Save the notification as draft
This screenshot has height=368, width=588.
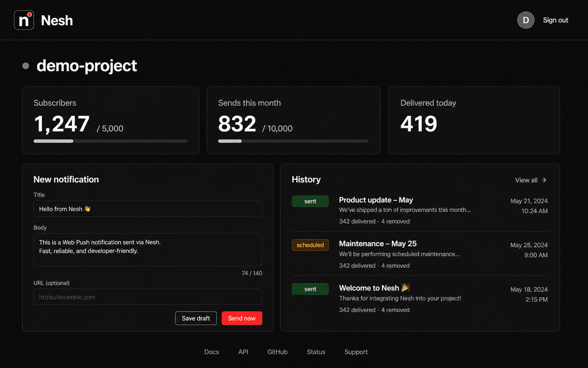[196, 318]
